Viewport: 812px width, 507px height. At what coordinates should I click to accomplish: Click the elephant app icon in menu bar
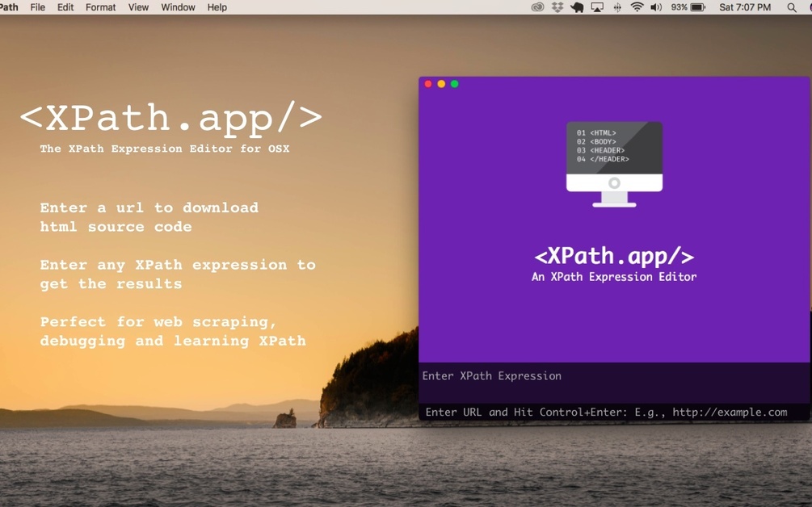tap(577, 7)
